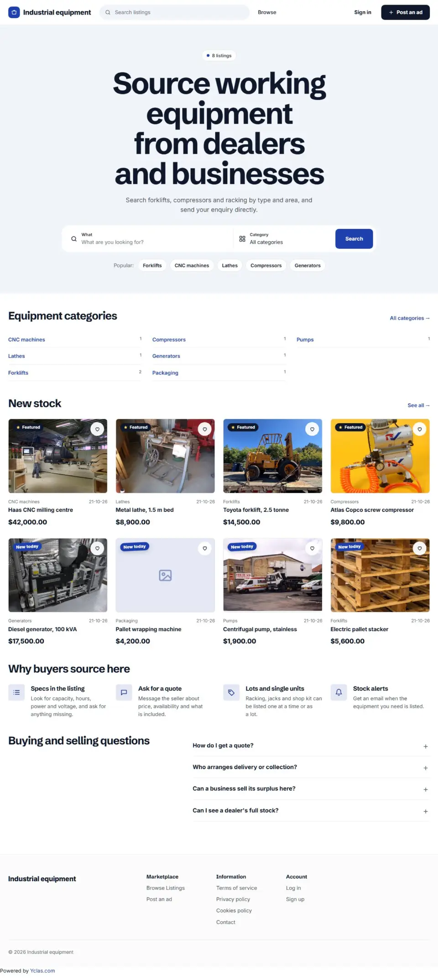Image resolution: width=438 pixels, height=980 pixels.
Task: Click the placeholder image icon on Pallet wrapping machine
Action: click(x=165, y=575)
